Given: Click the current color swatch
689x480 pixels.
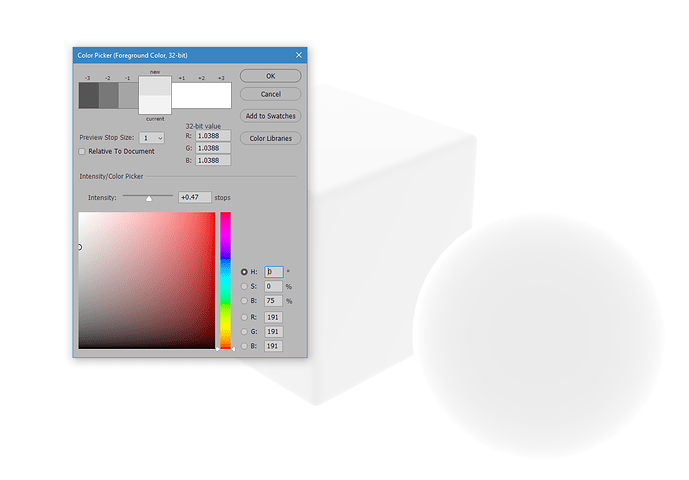Looking at the screenshot, I should pyautogui.click(x=155, y=105).
